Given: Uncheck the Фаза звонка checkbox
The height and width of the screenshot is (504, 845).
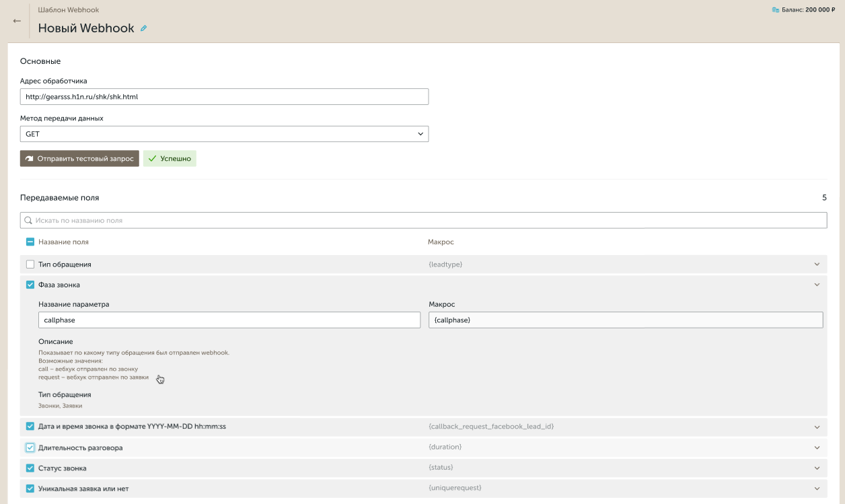Looking at the screenshot, I should click(x=30, y=285).
